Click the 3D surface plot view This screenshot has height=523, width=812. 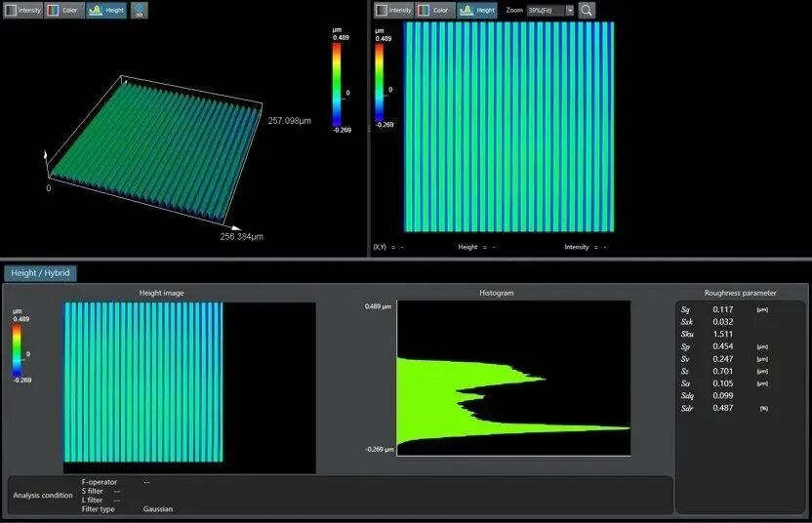pos(153,150)
